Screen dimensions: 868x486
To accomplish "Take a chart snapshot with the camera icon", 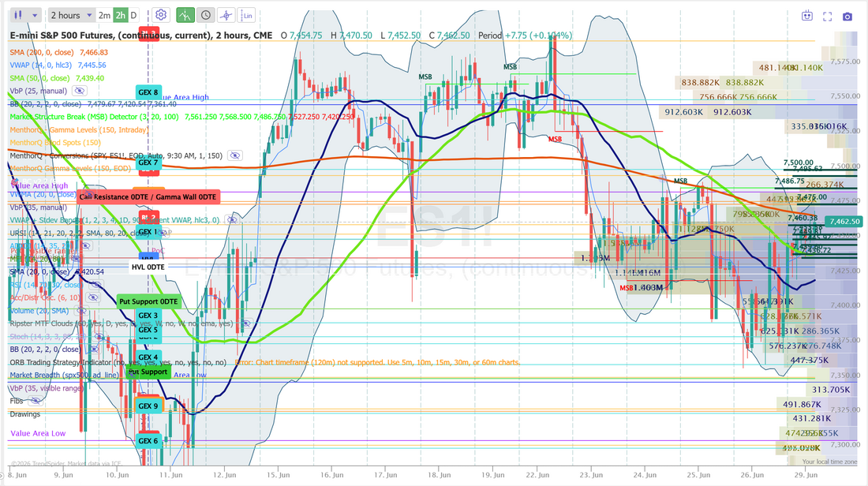I will 847,17.
